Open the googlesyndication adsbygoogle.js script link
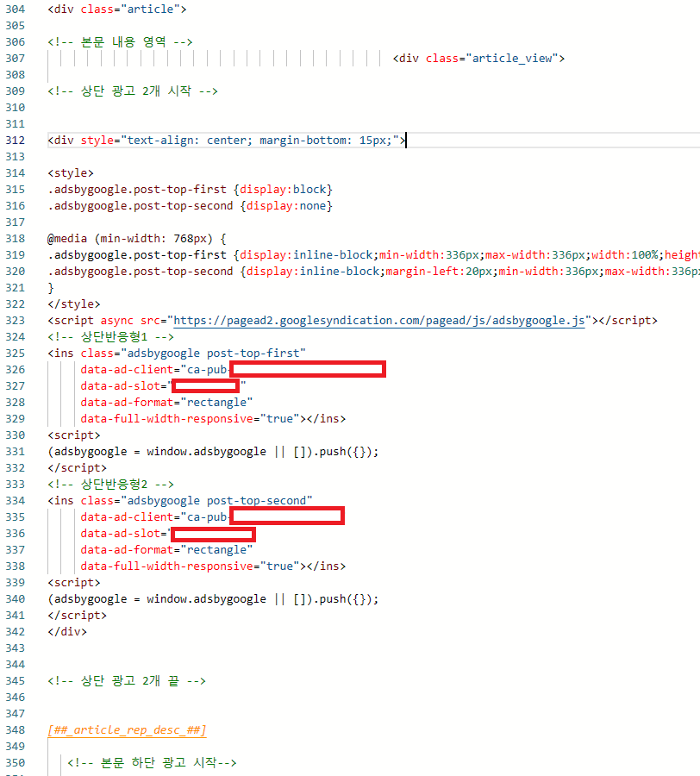 (379, 321)
